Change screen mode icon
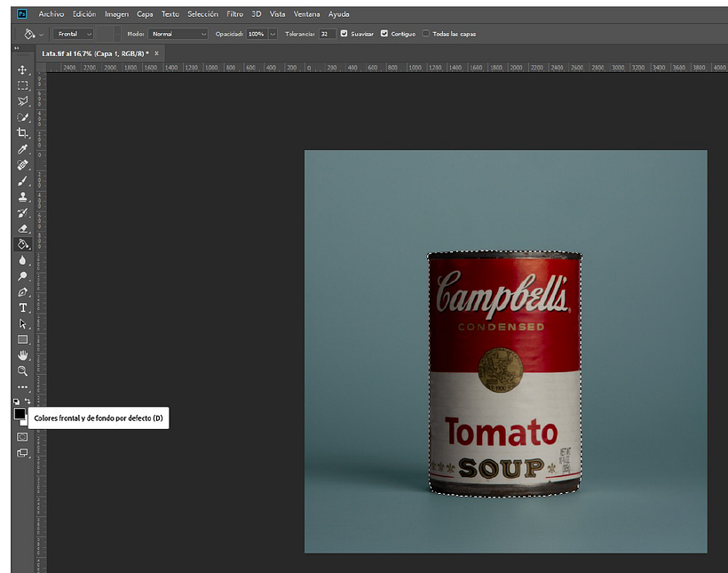Screen dimensions: 728x573 click(22, 453)
